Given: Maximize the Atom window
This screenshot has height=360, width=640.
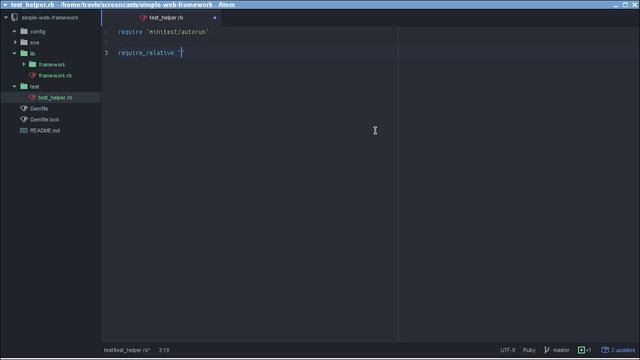Looking at the screenshot, I should tap(625, 4).
